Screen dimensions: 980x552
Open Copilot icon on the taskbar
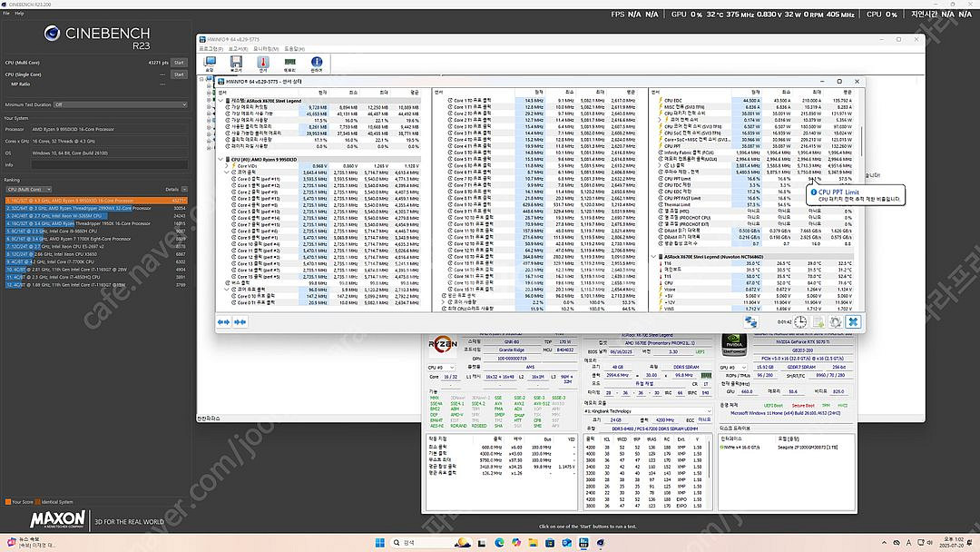coord(516,543)
